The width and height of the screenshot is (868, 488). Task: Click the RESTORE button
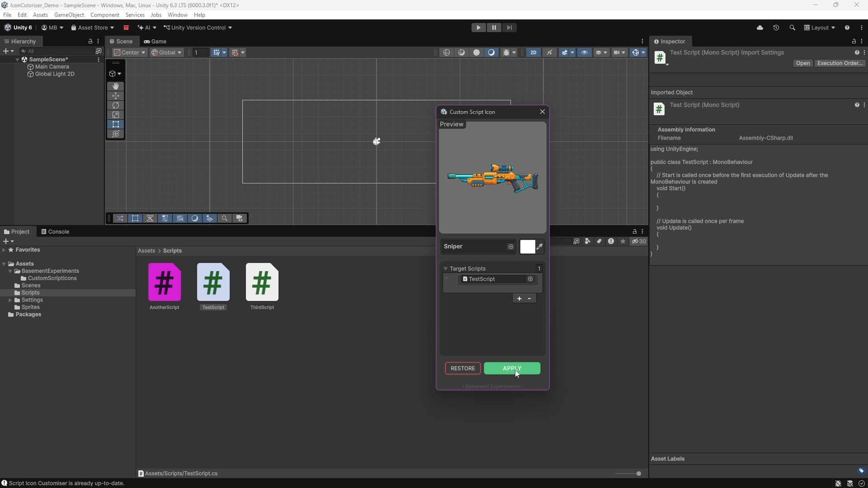462,368
